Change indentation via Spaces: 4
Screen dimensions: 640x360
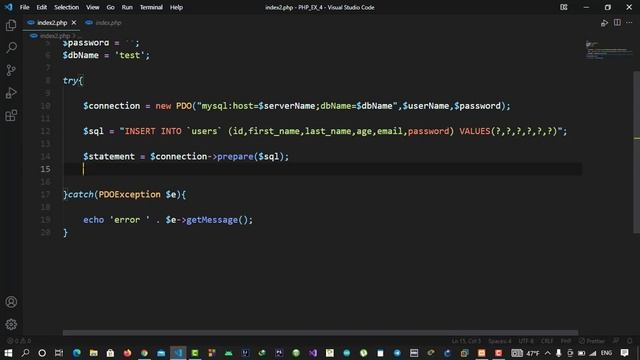click(x=500, y=341)
